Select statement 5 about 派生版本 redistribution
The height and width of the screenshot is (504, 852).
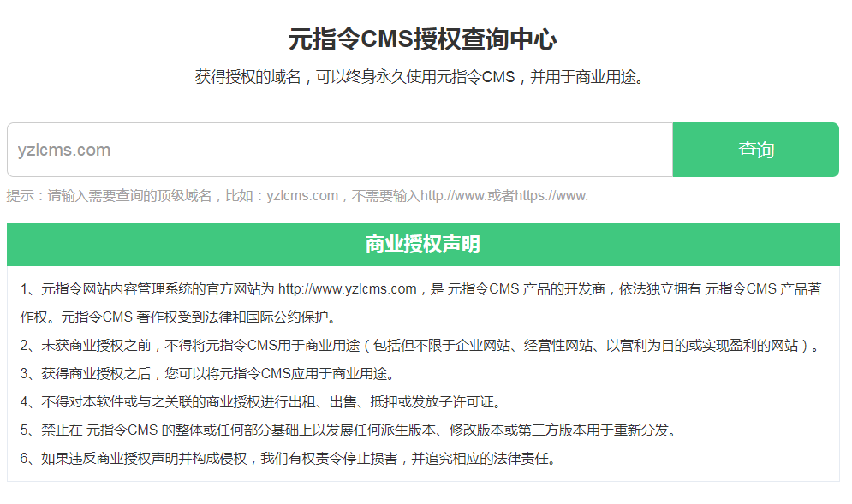tap(349, 430)
